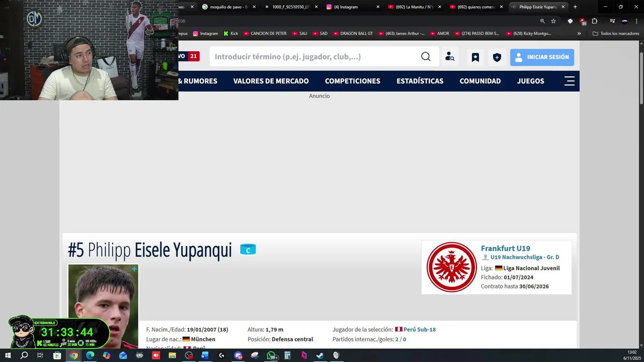Open Philipp Eisele Yupanqui's player photo

point(103,306)
